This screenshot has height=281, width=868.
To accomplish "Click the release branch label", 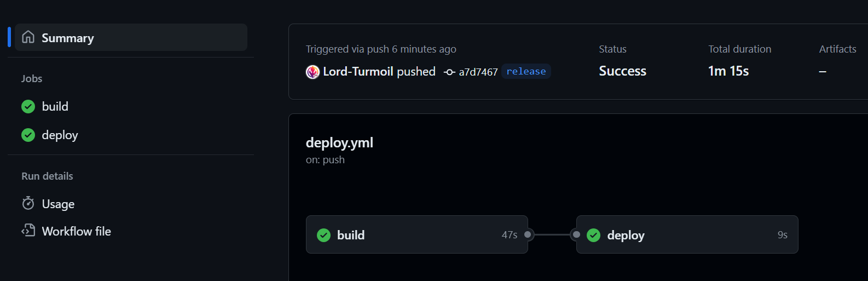I will click(526, 72).
